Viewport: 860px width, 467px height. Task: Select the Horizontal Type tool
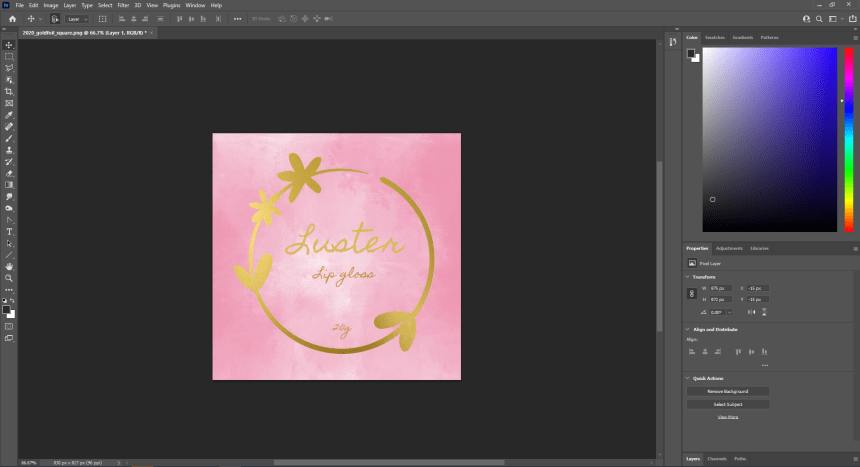9,231
